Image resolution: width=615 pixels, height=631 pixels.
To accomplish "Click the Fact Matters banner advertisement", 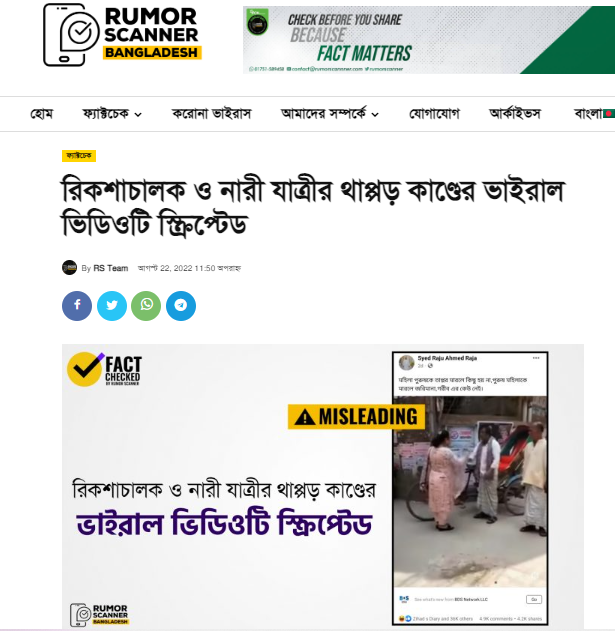I will (x=429, y=40).
